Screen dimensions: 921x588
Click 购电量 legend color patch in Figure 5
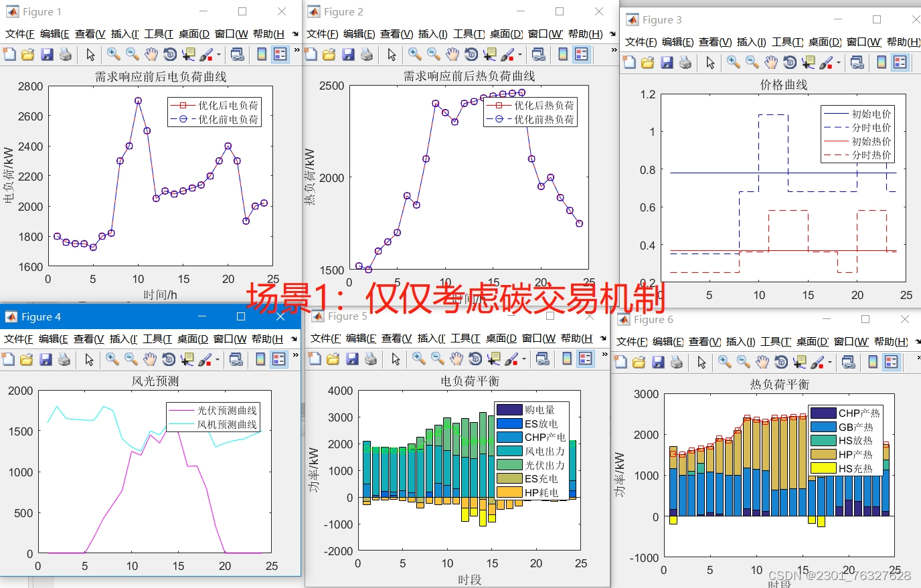pos(509,409)
